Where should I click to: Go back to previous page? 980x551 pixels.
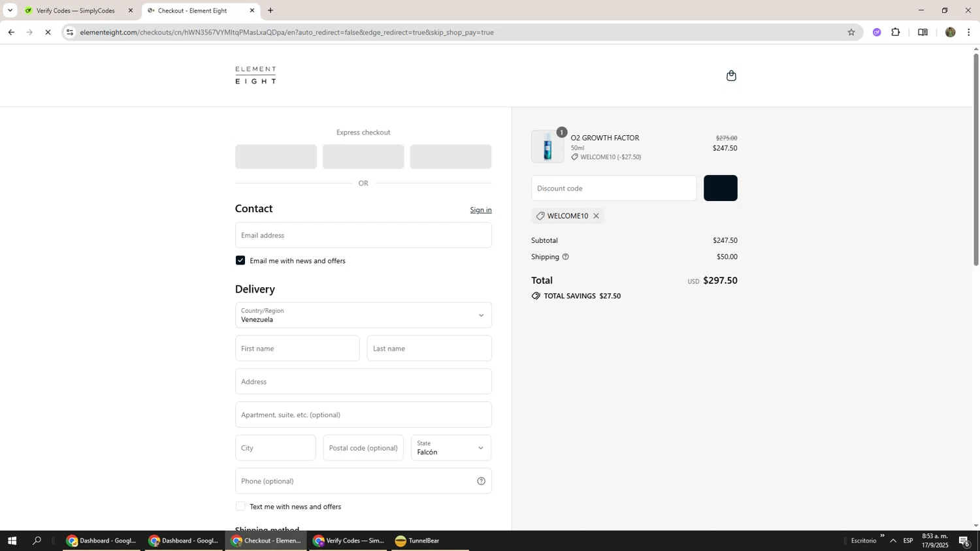pyautogui.click(x=11, y=32)
